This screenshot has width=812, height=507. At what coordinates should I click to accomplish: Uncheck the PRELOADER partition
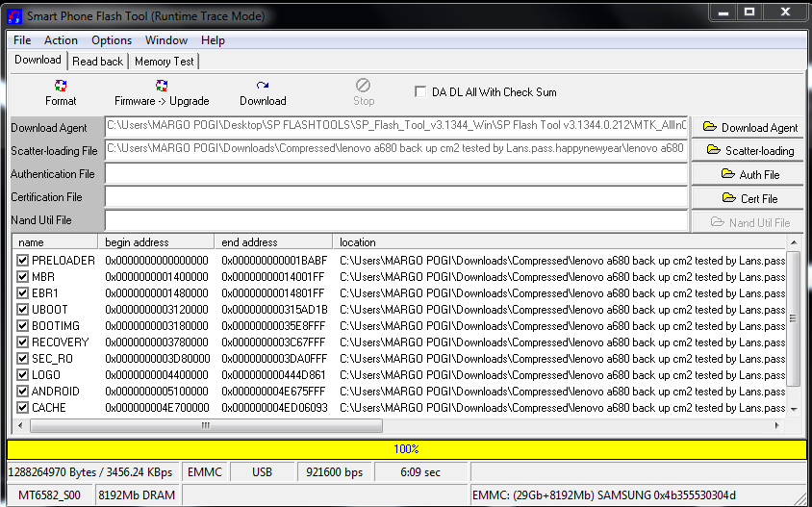(x=22, y=261)
